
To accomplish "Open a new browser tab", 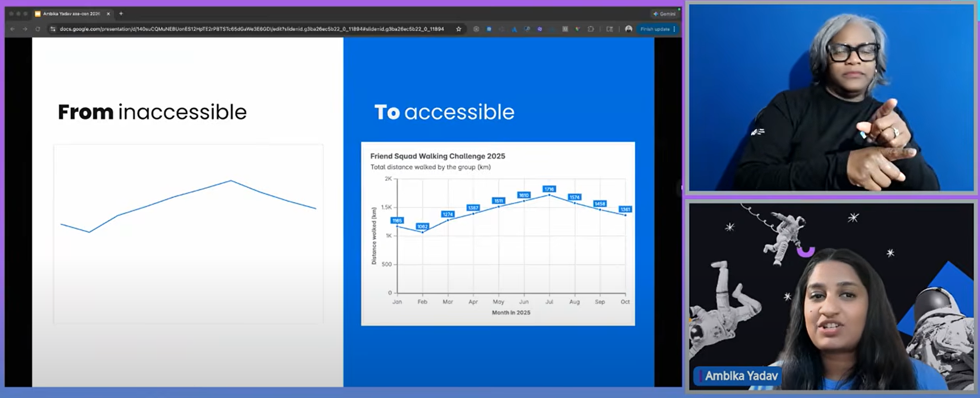I will coord(121,14).
